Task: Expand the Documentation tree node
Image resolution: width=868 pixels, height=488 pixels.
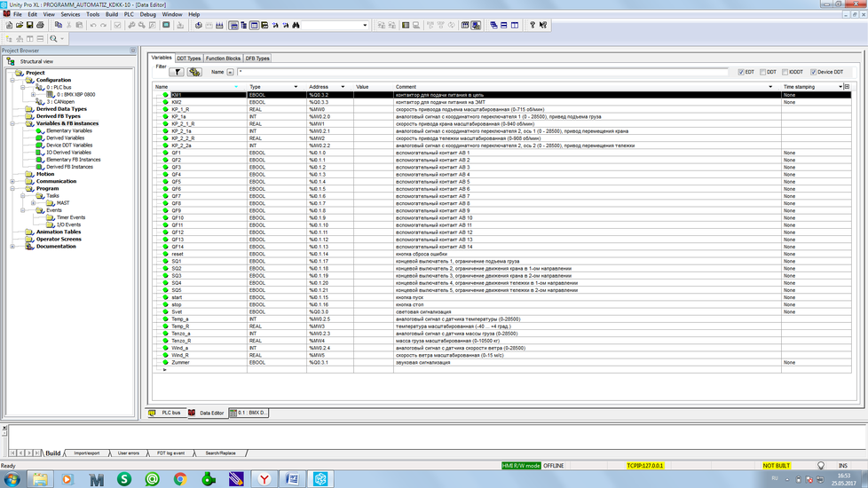Action: (x=12, y=246)
